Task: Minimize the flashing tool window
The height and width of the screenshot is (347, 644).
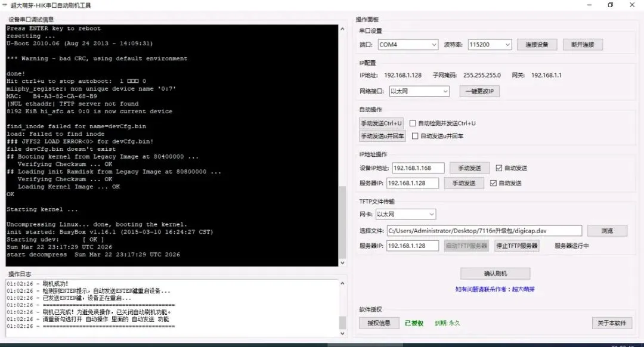Action: point(589,5)
